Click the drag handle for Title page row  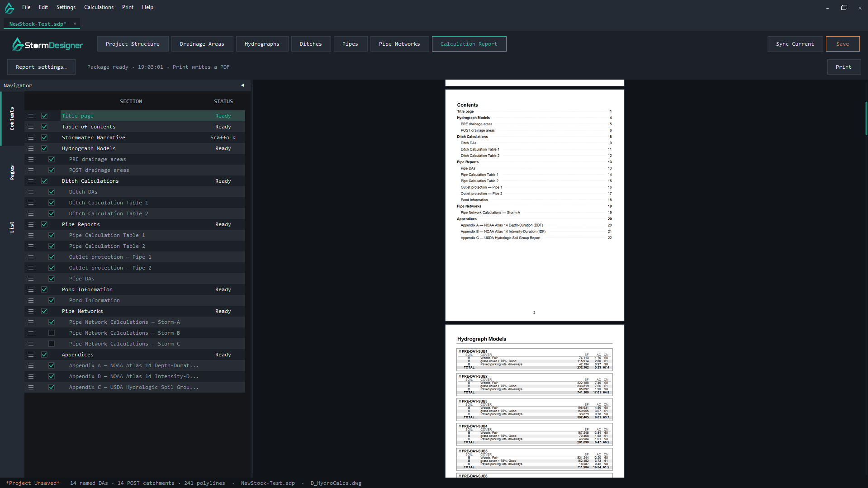31,116
